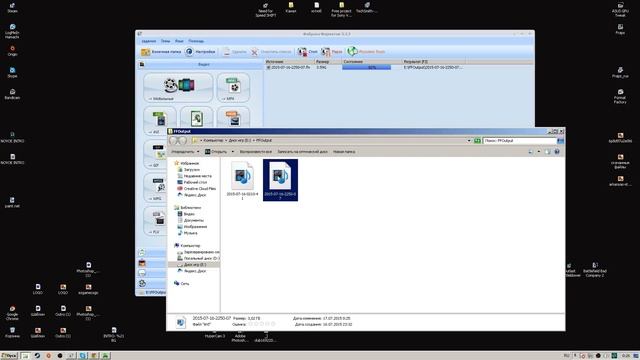Expand the dropdown arrow next to Open
640x360 pixels.
click(233, 152)
